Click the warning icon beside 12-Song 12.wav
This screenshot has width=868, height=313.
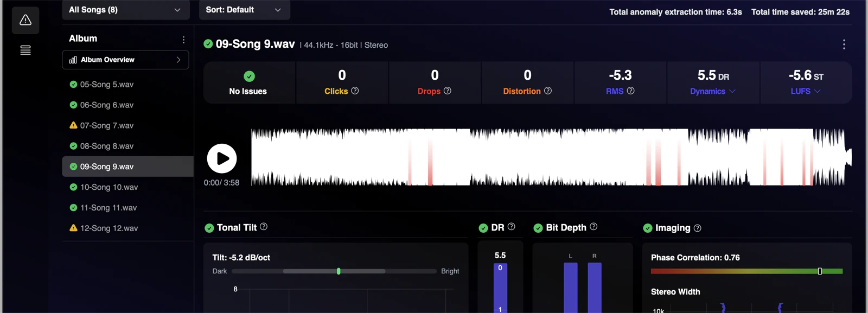point(73,228)
